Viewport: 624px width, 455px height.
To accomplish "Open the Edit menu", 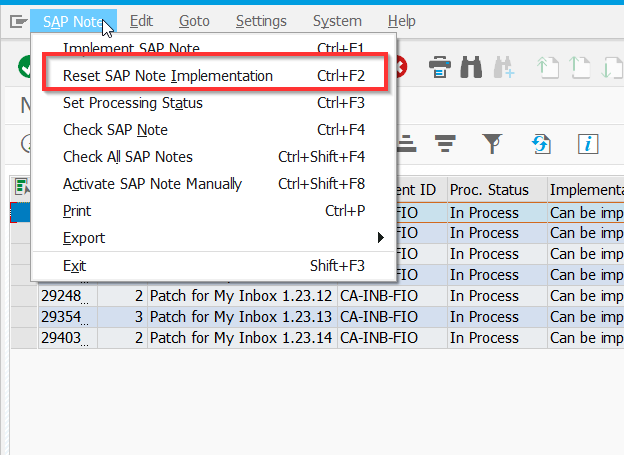I will (x=141, y=21).
